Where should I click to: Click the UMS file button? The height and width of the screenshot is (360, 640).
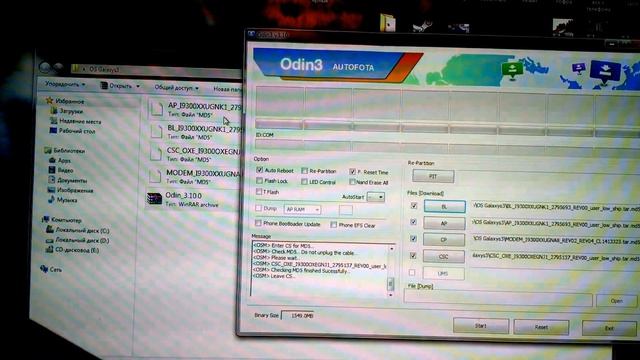[x=443, y=273]
